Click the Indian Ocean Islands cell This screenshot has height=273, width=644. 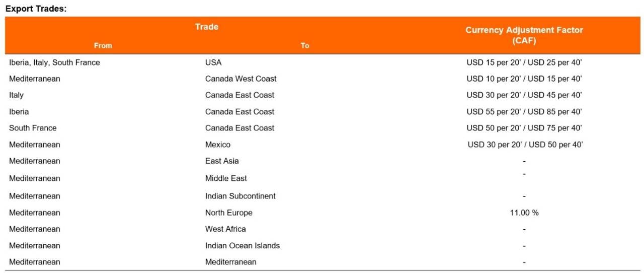pyautogui.click(x=243, y=245)
